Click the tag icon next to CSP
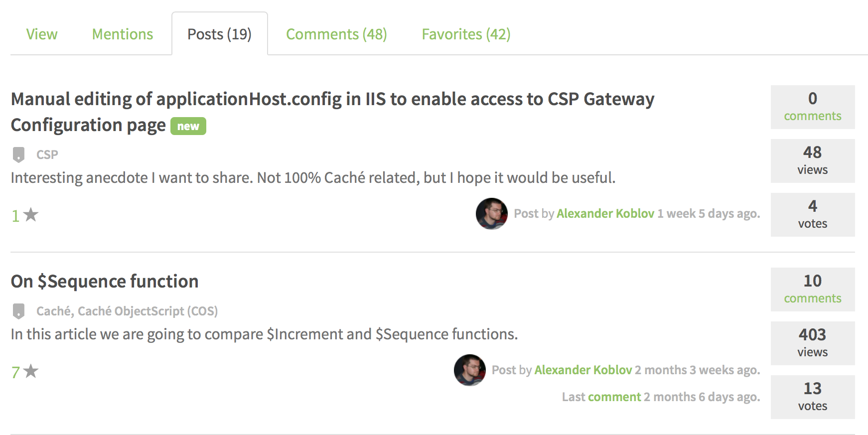Image resolution: width=868 pixels, height=435 pixels. click(x=18, y=154)
